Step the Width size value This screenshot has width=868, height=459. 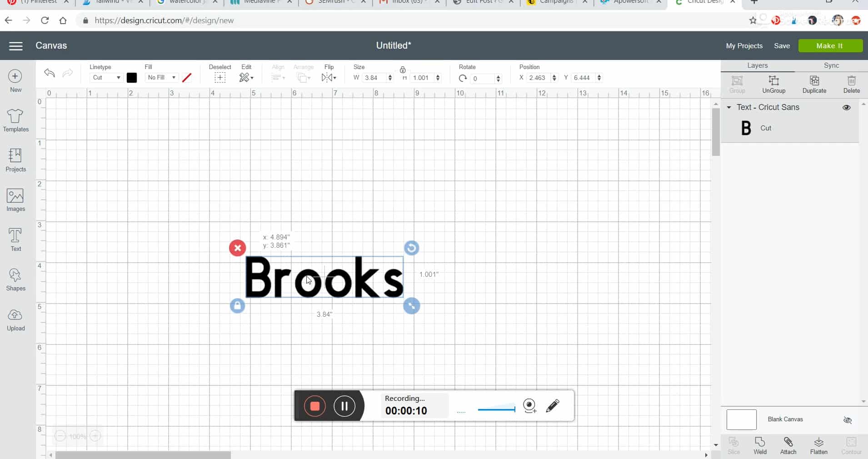pos(390,78)
